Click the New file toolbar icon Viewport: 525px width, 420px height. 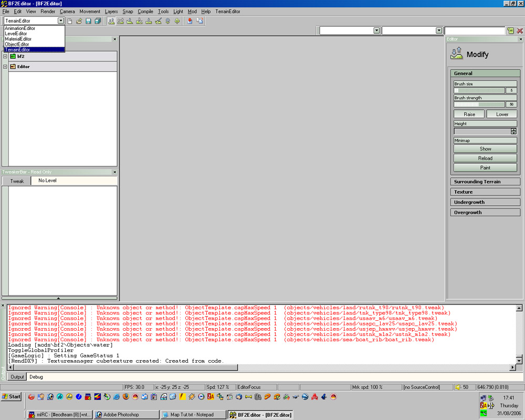coord(70,21)
